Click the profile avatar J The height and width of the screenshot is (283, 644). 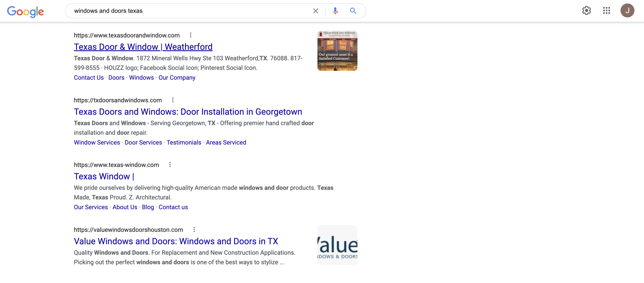tap(627, 10)
